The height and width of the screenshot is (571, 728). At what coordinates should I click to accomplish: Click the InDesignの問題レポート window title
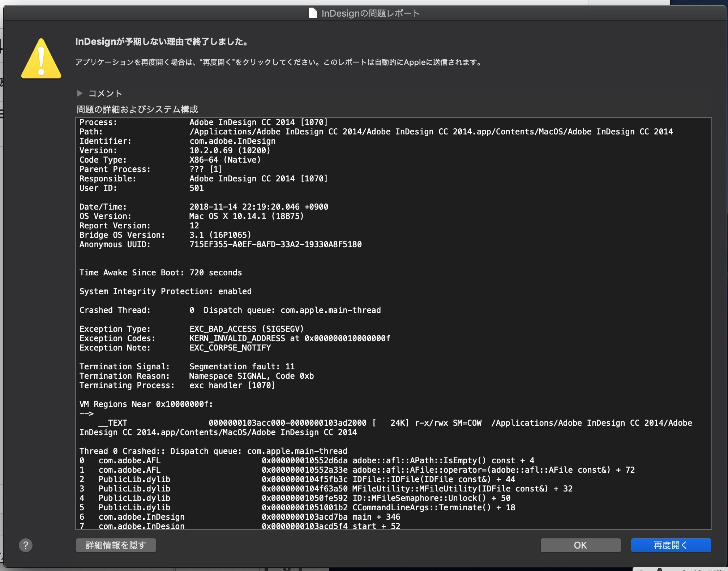pos(370,13)
